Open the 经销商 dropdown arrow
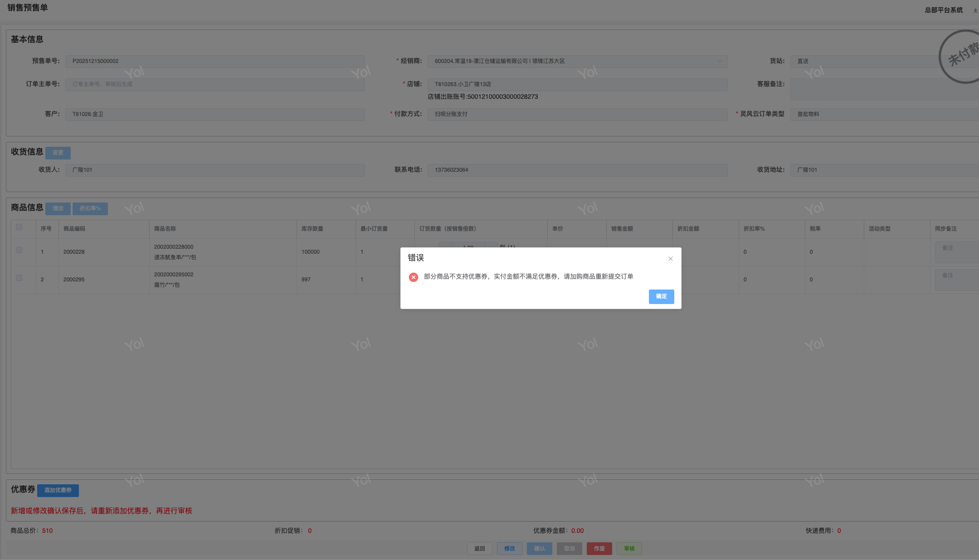This screenshot has height=560, width=979. [x=719, y=61]
